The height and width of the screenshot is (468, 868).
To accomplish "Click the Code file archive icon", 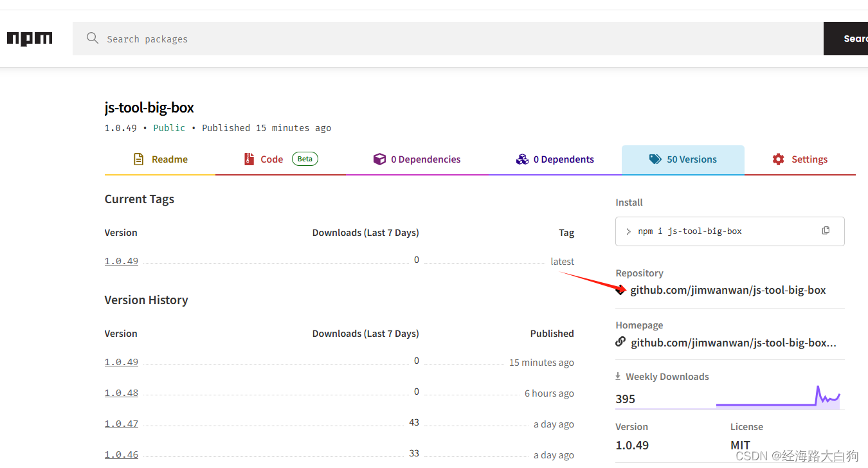I will tap(249, 159).
